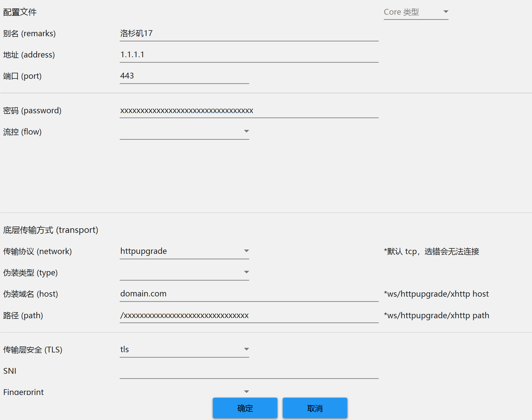Image resolution: width=532 pixels, height=420 pixels.
Task: Click the port field showing 443
Action: pyautogui.click(x=184, y=76)
